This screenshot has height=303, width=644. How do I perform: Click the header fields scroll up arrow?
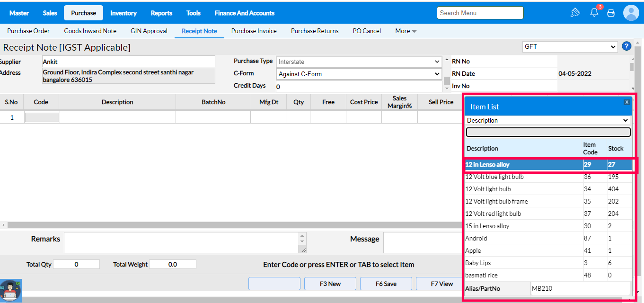coord(447,59)
